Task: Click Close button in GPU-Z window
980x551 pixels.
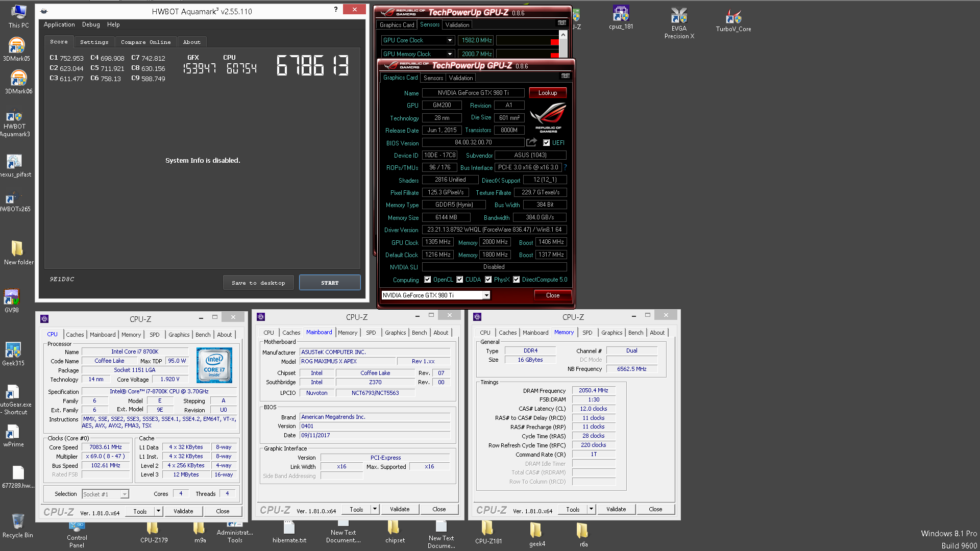Action: coord(553,295)
